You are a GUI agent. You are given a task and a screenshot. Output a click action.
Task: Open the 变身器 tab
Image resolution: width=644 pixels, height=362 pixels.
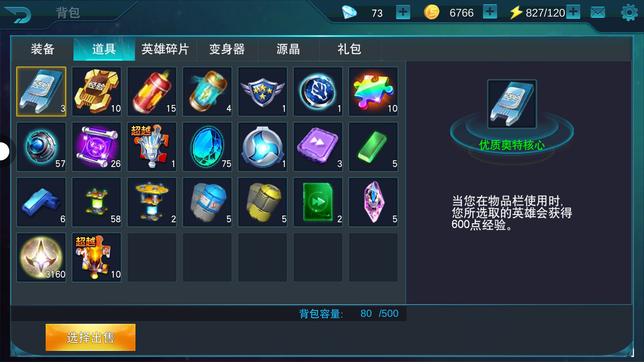(x=227, y=49)
